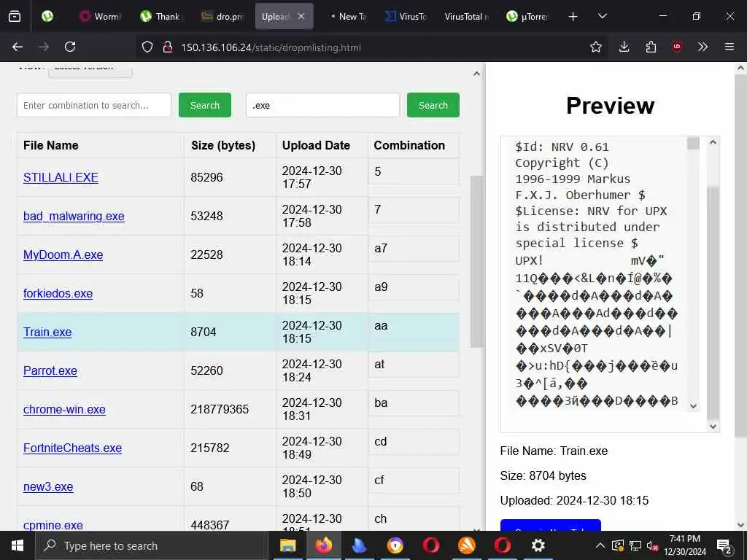Open the View version dropdown
747x560 pixels.
pyautogui.click(x=90, y=69)
